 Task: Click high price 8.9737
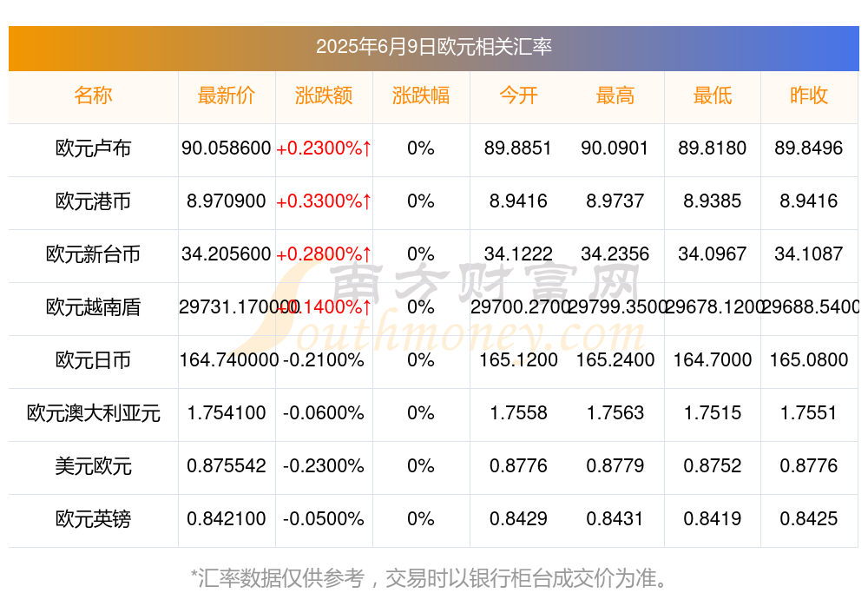pyautogui.click(x=615, y=201)
